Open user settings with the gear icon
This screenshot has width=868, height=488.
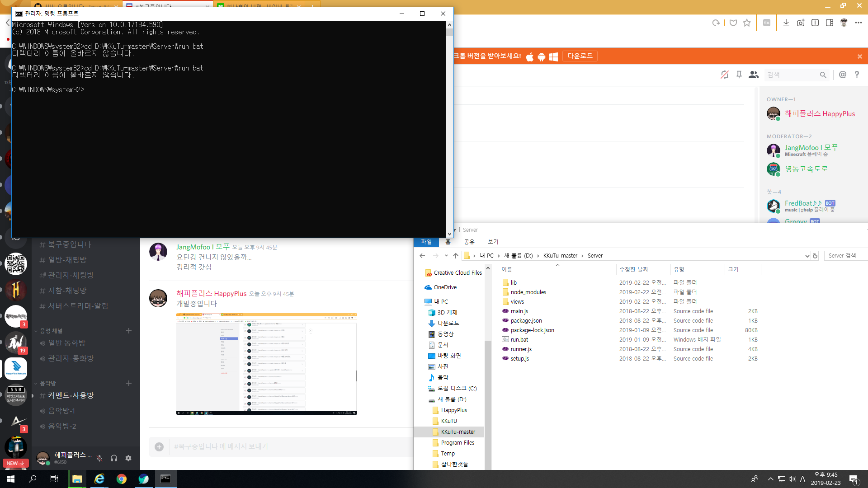coord(128,458)
